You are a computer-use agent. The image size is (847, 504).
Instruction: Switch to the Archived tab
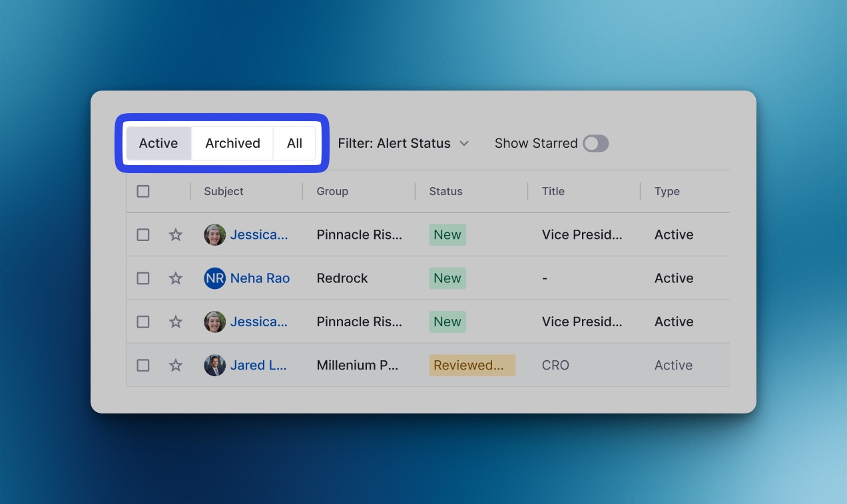232,144
